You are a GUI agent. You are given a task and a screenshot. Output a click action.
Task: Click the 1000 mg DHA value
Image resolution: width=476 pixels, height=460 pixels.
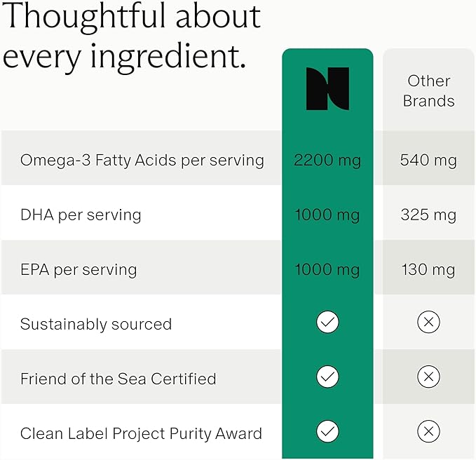327,215
